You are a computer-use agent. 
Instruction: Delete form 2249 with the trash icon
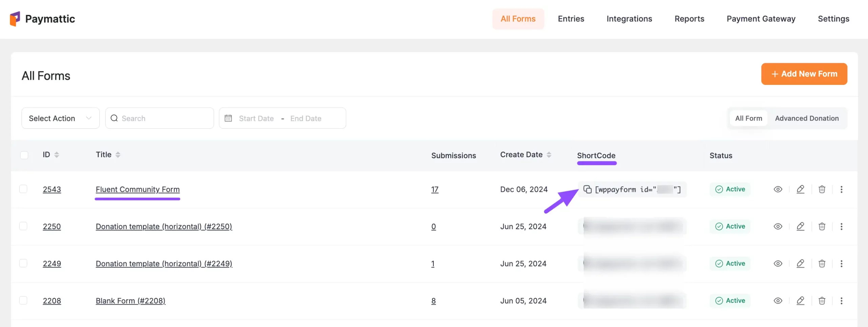[x=822, y=264]
